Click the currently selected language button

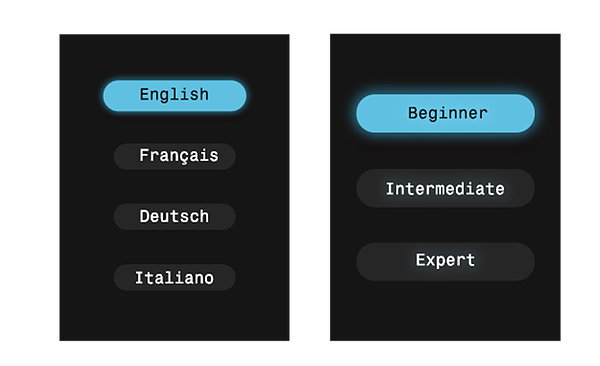[174, 96]
